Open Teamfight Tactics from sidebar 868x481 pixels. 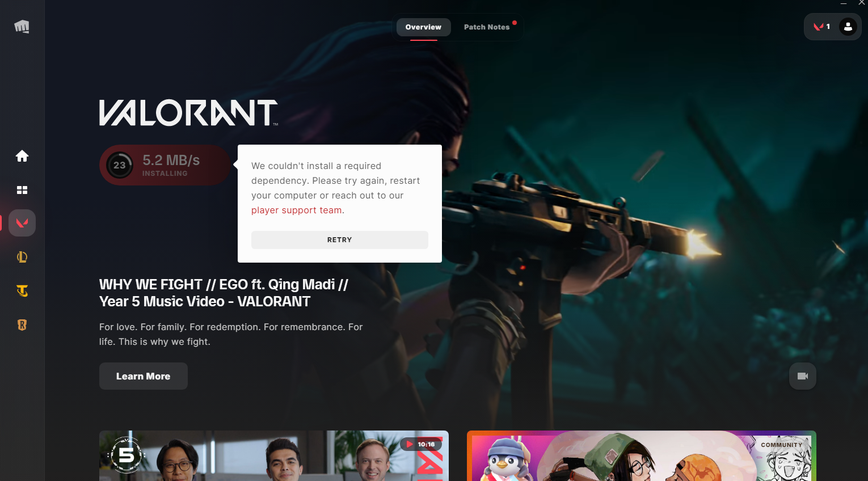[x=22, y=291]
